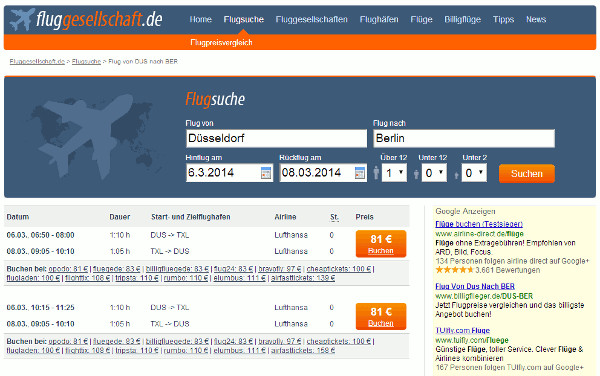Viewport: 600px width, 376px height.
Task: Click the Airline column header
Action: [285, 217]
